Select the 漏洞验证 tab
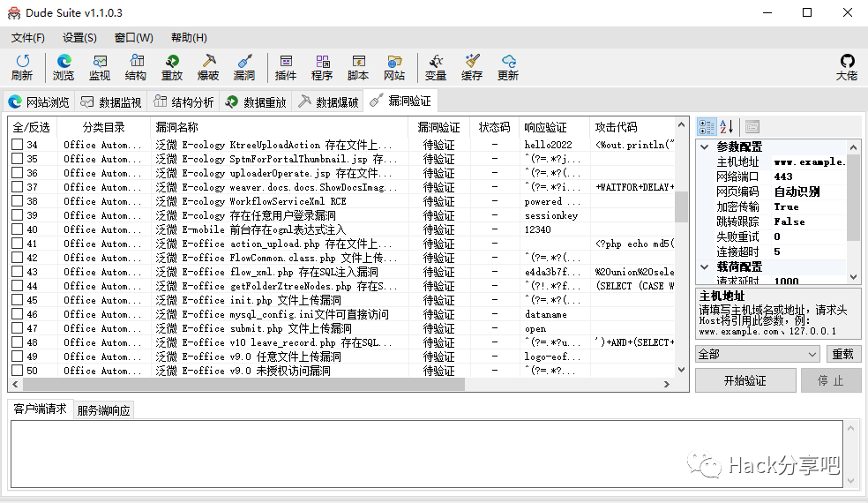This screenshot has width=868, height=503. click(x=400, y=101)
